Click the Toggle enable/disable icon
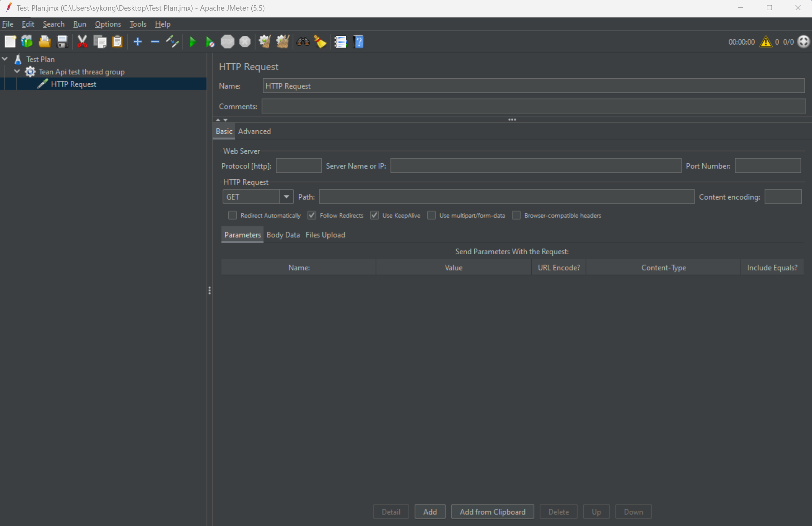812x526 pixels. 172,42
